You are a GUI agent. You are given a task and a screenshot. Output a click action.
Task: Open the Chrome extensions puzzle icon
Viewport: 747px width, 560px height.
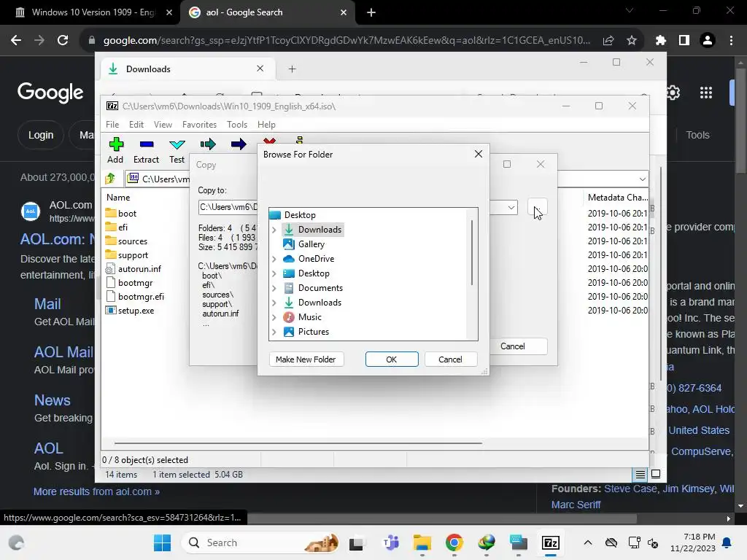[660, 40]
